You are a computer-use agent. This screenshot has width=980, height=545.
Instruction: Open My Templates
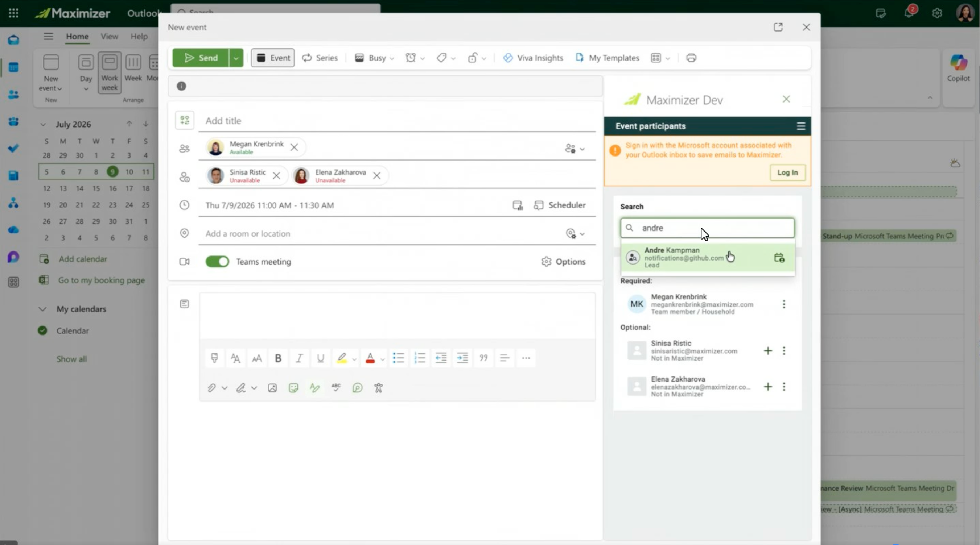tap(607, 58)
